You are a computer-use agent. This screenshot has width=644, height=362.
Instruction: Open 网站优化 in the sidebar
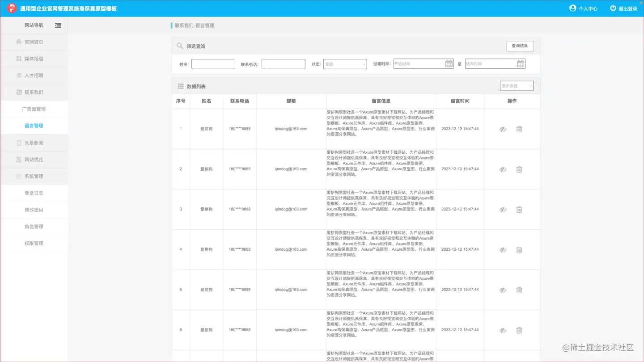[x=34, y=160]
